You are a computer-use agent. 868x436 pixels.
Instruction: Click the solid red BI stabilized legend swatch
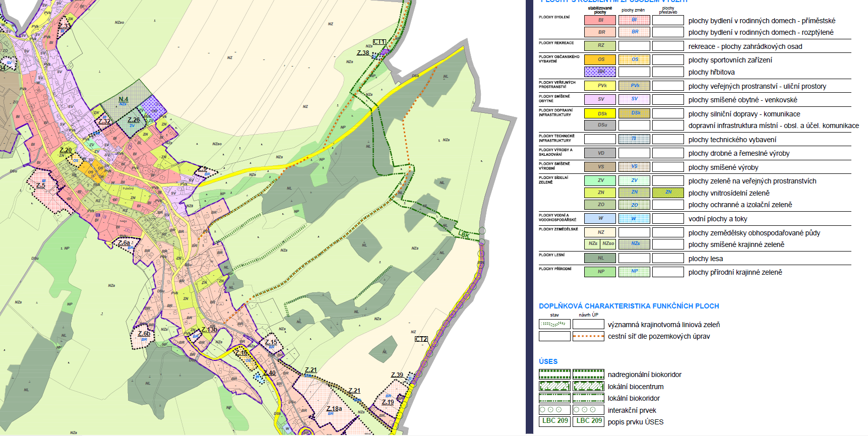click(600, 21)
